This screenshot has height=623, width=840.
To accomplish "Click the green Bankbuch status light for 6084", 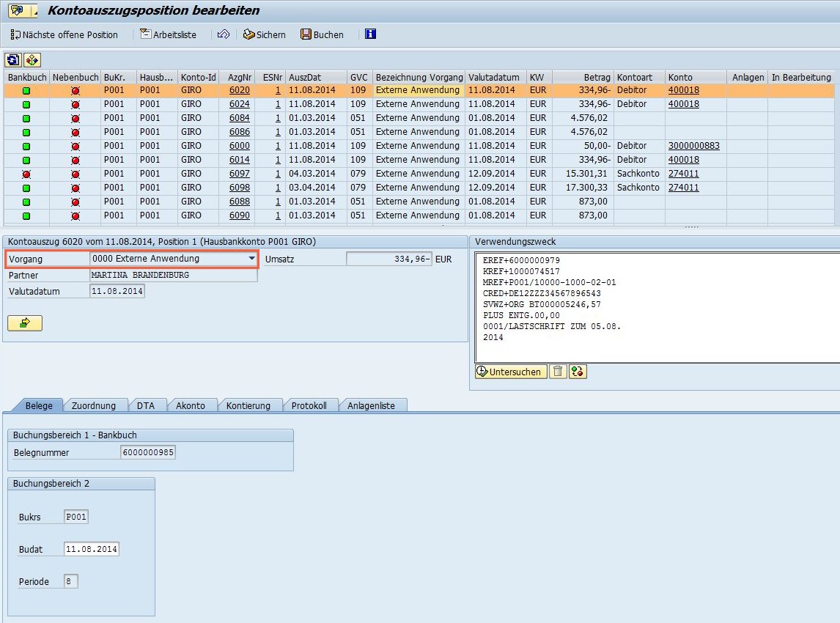I will tap(26, 117).
